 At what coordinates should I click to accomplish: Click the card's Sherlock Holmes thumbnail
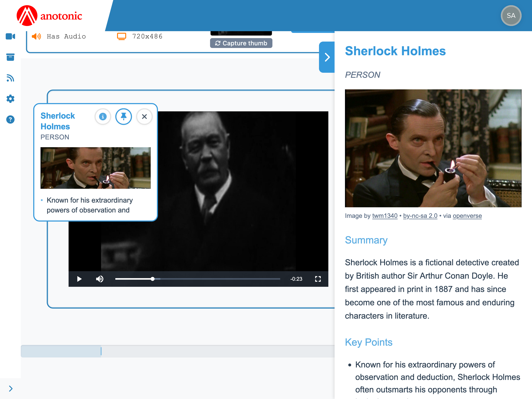pos(95,168)
